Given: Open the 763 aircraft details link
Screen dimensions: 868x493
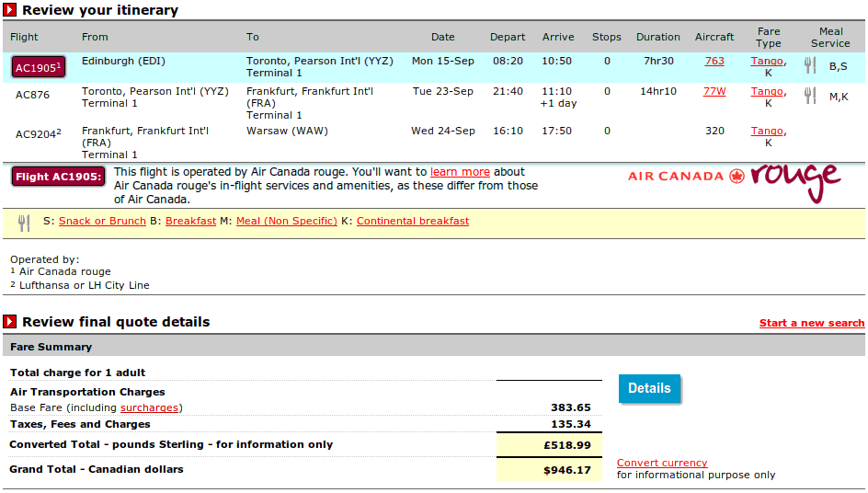Looking at the screenshot, I should [x=714, y=61].
